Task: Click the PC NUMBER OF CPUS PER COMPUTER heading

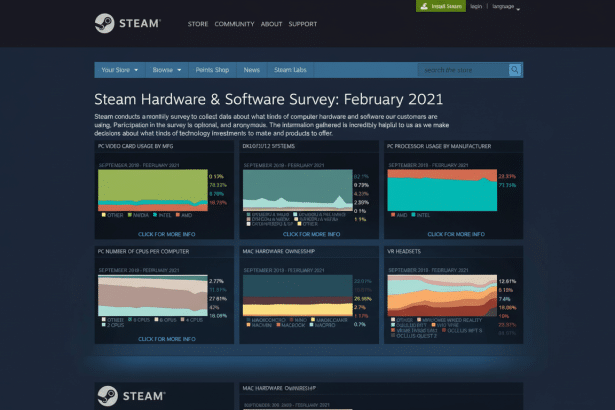Action: pos(144,251)
